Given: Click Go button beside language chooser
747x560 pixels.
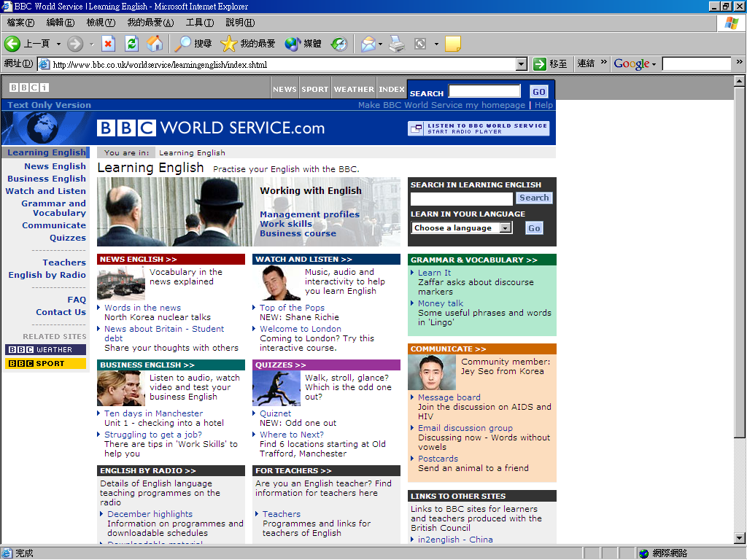Looking at the screenshot, I should pyautogui.click(x=534, y=228).
